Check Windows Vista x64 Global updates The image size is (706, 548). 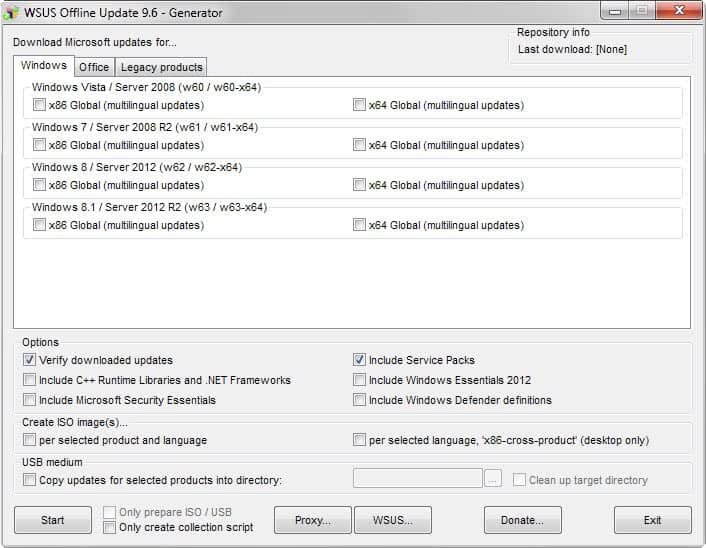point(359,105)
